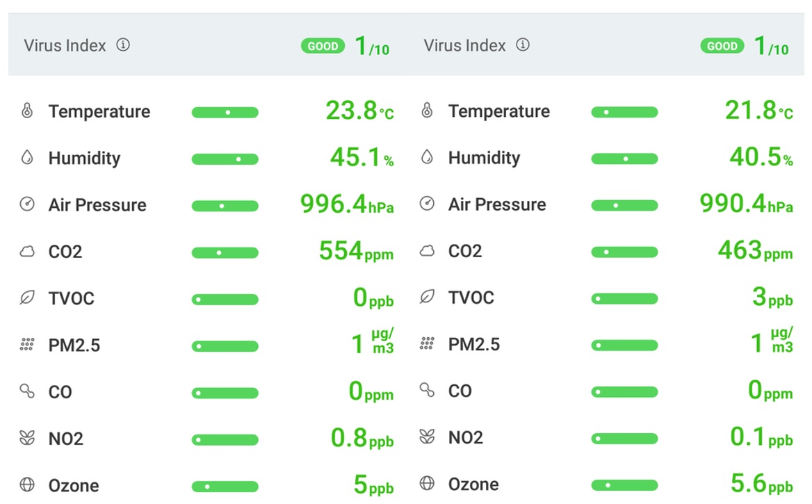Click the left NO2 plant icon

27,438
